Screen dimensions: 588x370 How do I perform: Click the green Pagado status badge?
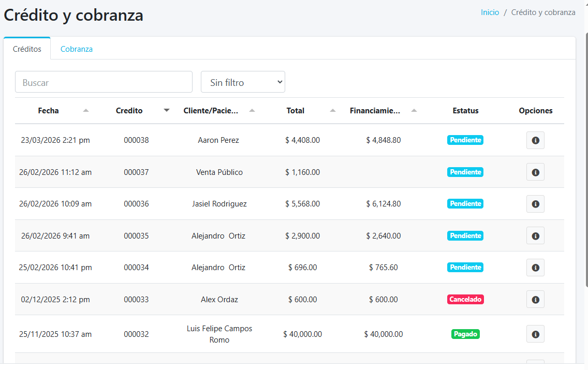465,334
